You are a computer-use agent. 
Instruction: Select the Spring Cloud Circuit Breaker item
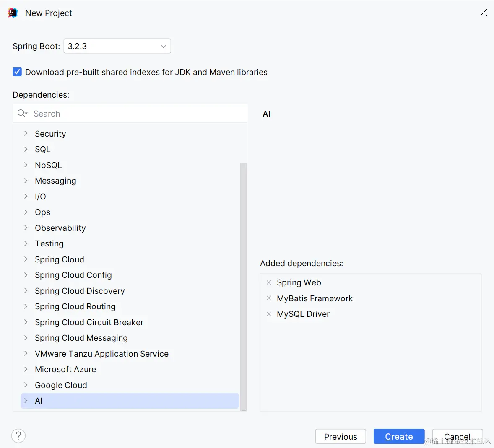(x=89, y=322)
